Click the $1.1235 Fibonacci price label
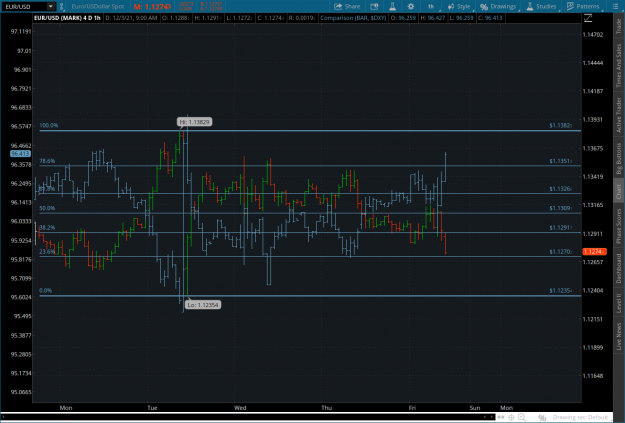The image size is (625, 423). (560, 290)
